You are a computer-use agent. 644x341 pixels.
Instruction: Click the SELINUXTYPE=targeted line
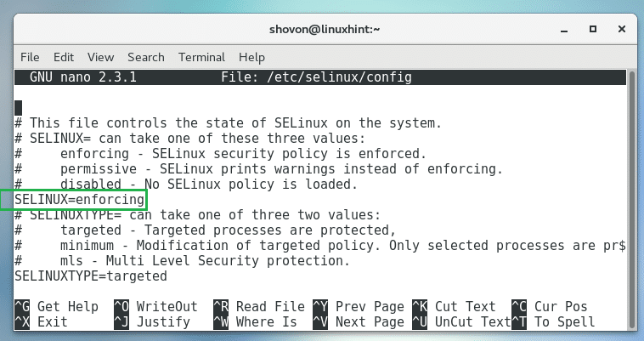[x=91, y=276]
